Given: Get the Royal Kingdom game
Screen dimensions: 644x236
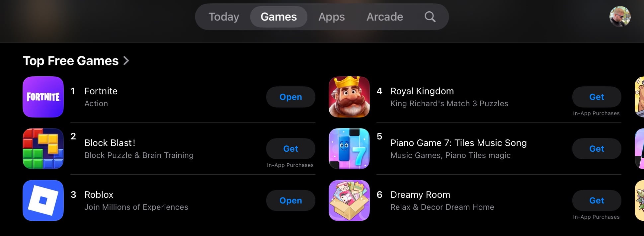Looking at the screenshot, I should (597, 97).
